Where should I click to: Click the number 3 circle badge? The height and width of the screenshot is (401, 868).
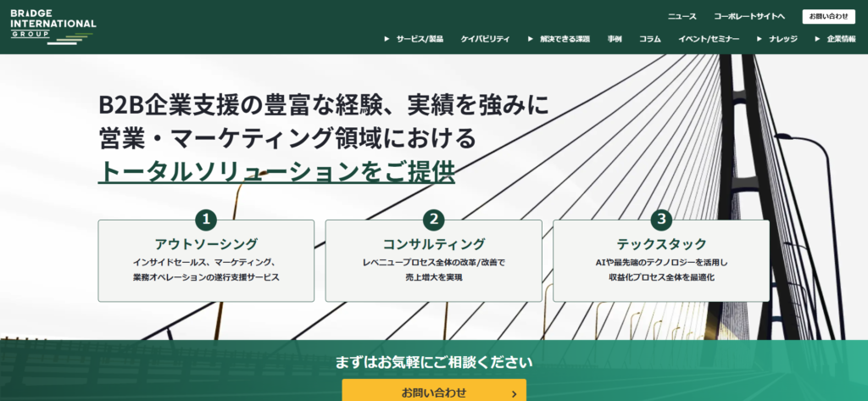click(661, 220)
